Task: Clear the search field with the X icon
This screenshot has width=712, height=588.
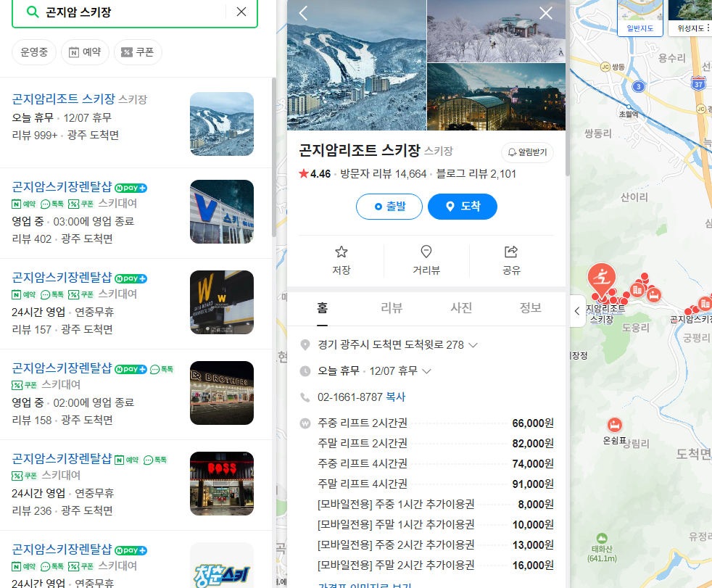Action: (x=241, y=12)
